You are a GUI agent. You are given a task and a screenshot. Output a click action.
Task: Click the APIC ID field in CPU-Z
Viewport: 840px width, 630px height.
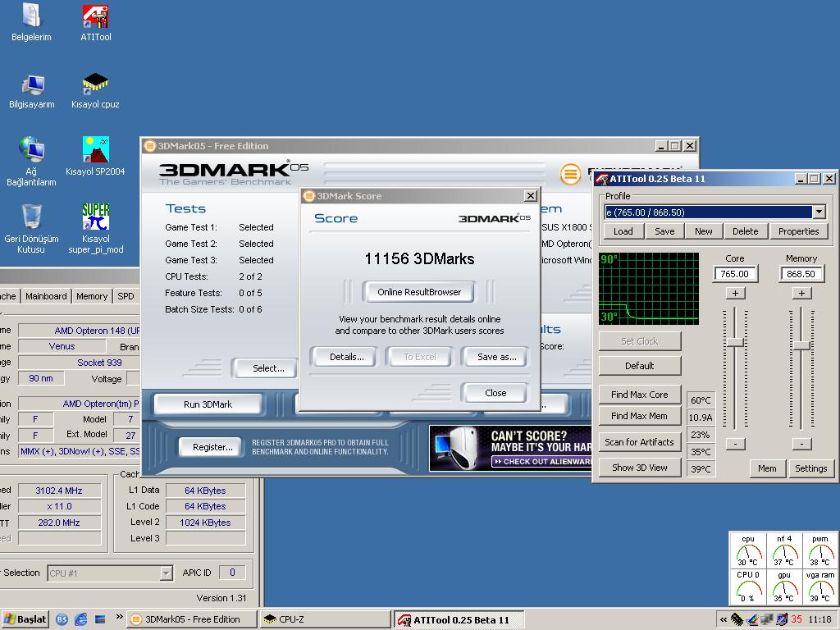[x=232, y=573]
